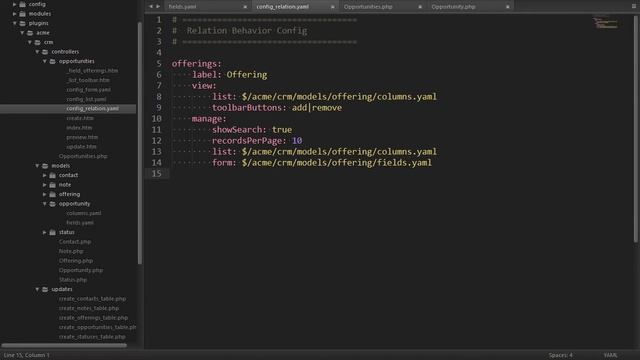Open _field_offerings.htm in sidebar
This screenshot has height=360, width=640.
(x=93, y=71)
